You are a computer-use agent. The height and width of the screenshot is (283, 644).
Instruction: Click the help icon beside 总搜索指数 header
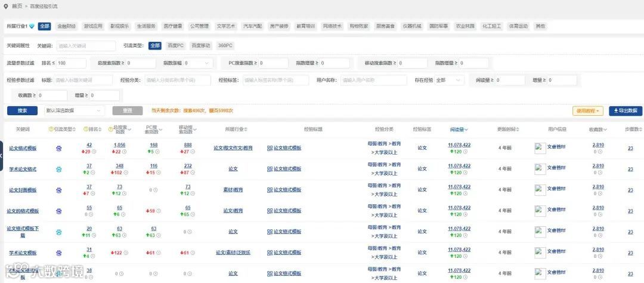click(110, 129)
